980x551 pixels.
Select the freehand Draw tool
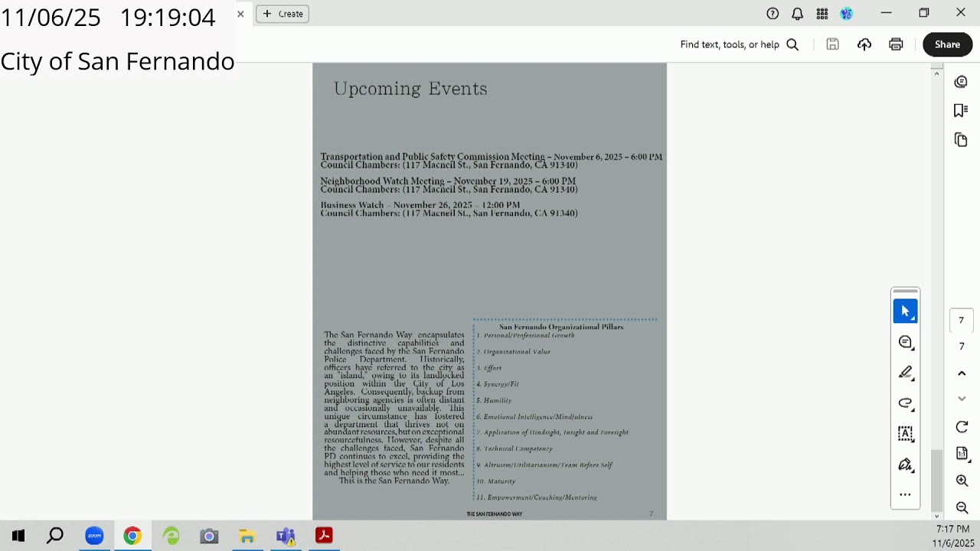tap(905, 403)
